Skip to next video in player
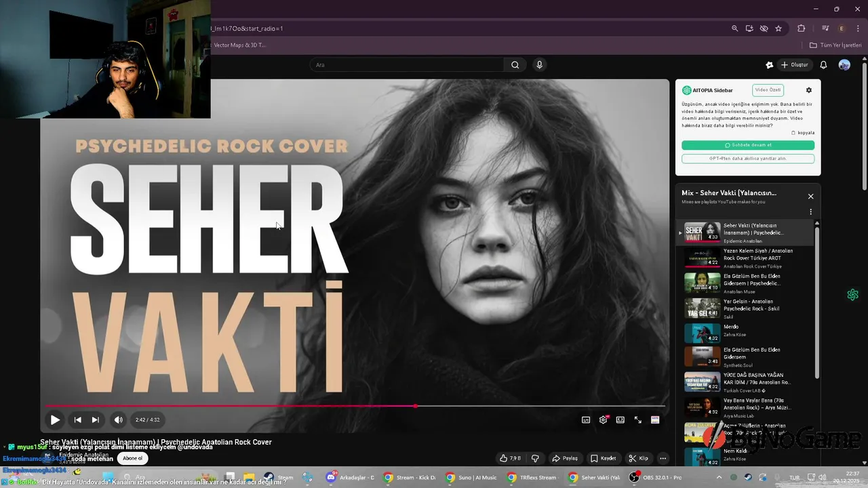 [x=96, y=420]
